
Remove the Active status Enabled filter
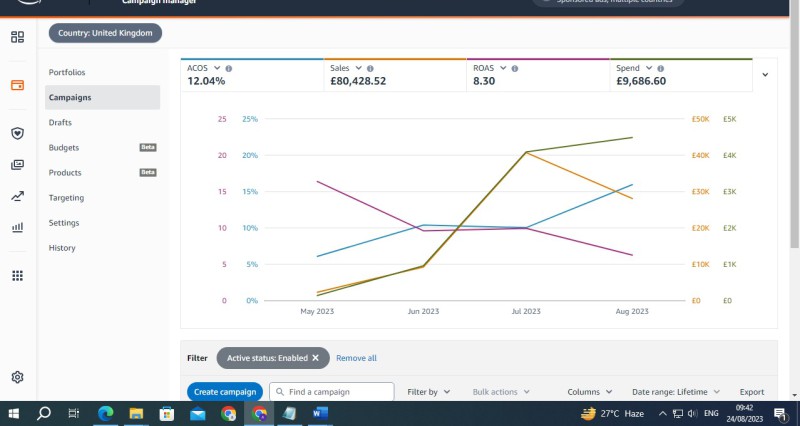[315, 358]
